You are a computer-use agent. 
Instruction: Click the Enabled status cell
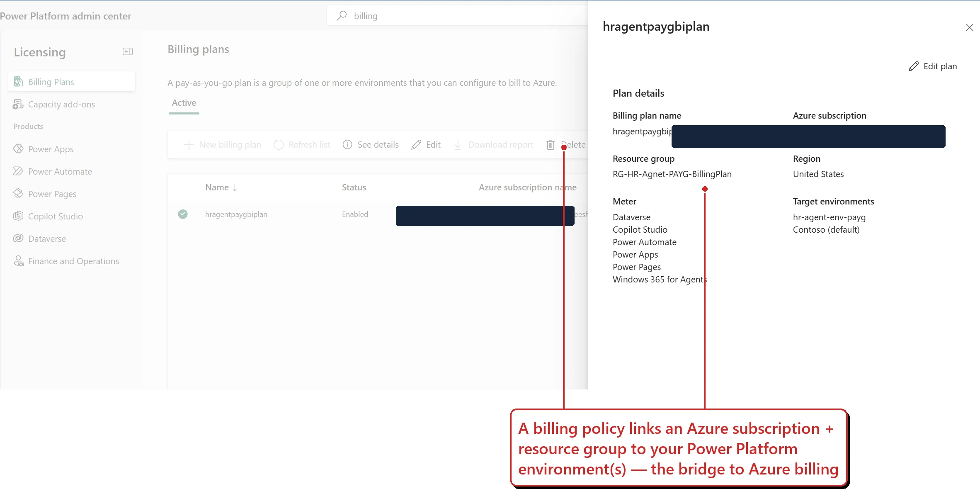355,214
